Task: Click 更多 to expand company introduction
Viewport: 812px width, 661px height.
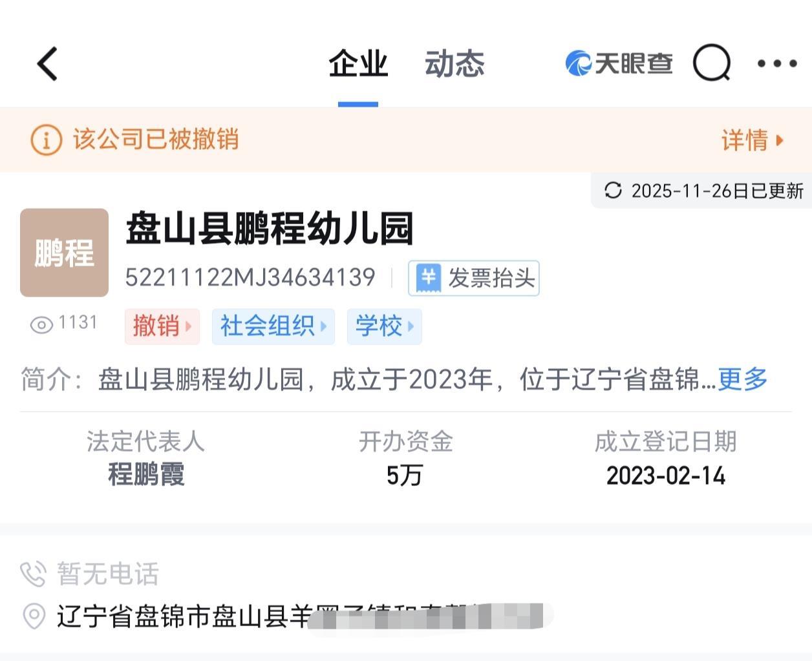Action: click(x=742, y=381)
